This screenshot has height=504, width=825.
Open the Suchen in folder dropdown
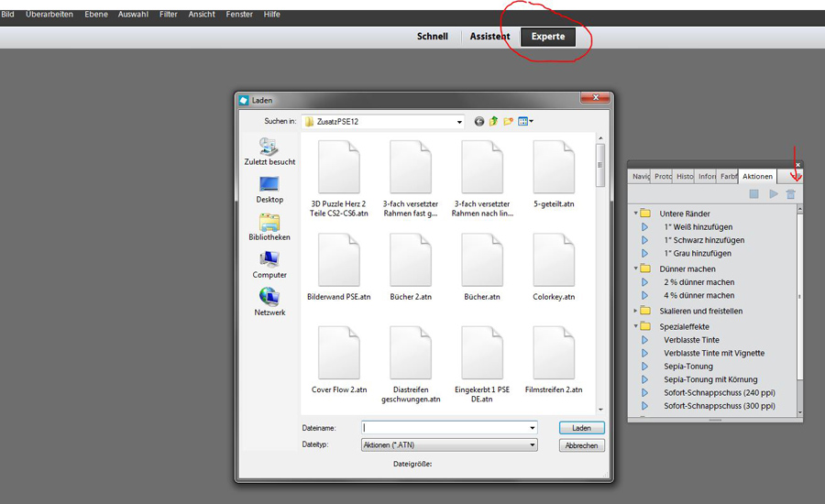click(x=458, y=121)
